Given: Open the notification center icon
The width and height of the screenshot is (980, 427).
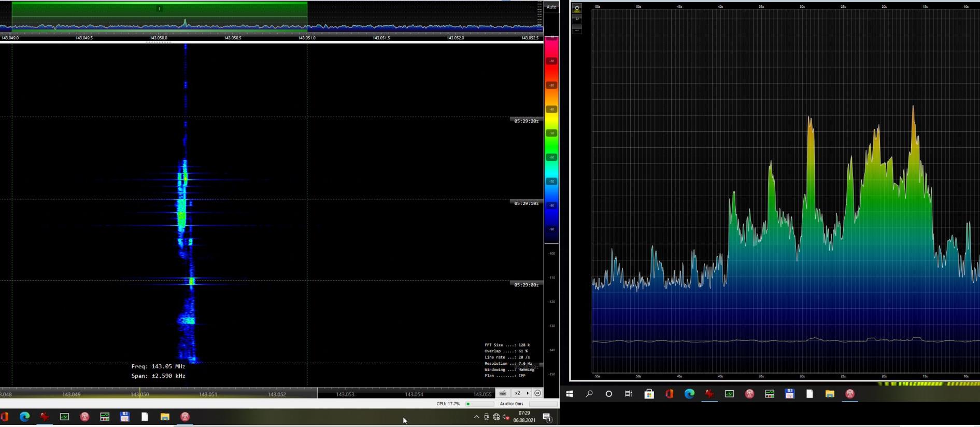Looking at the screenshot, I should click(x=547, y=417).
